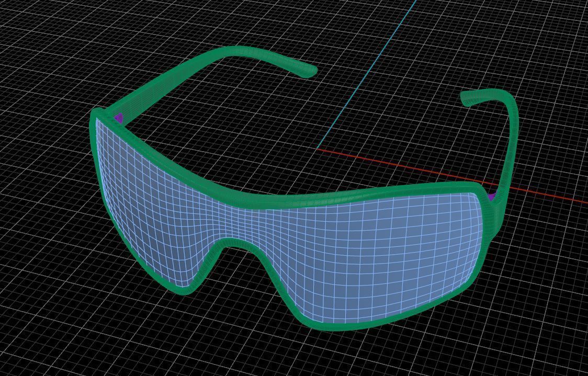Select the purple hinge on the right temple
The width and height of the screenshot is (588, 376).
(x=492, y=196)
